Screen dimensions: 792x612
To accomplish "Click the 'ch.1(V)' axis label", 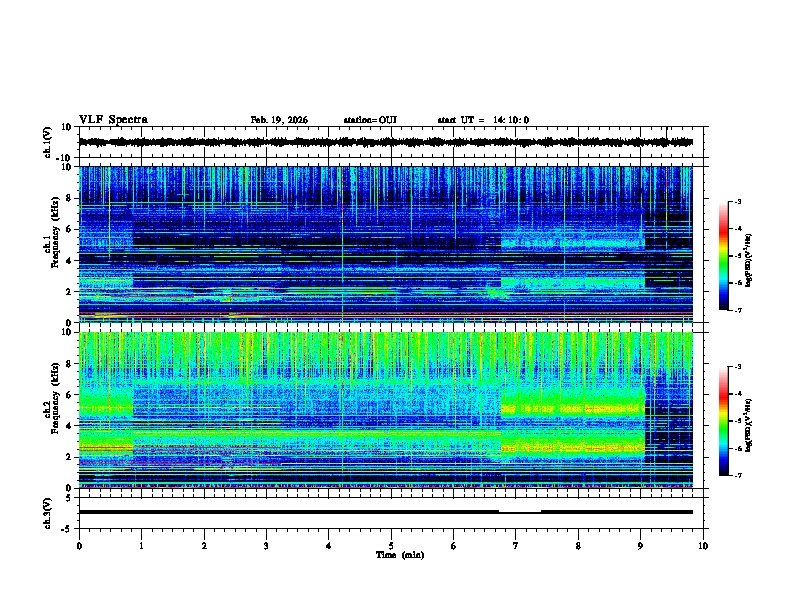I will 48,142.
